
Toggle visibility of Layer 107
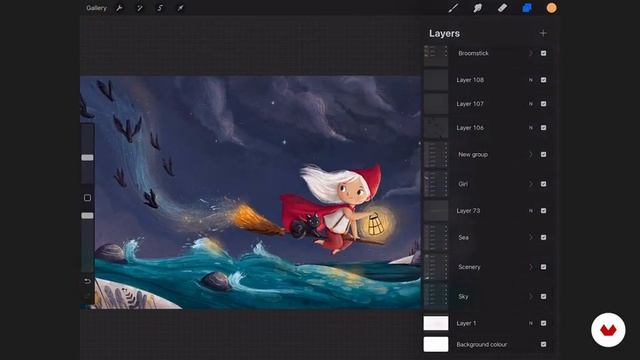click(x=543, y=104)
